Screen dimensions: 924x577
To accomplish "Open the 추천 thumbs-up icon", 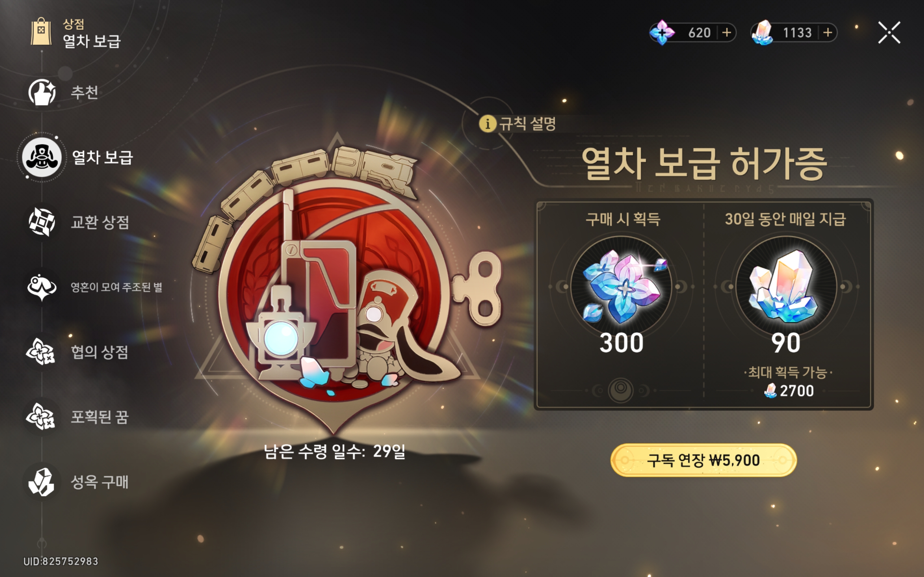I will 42,92.
